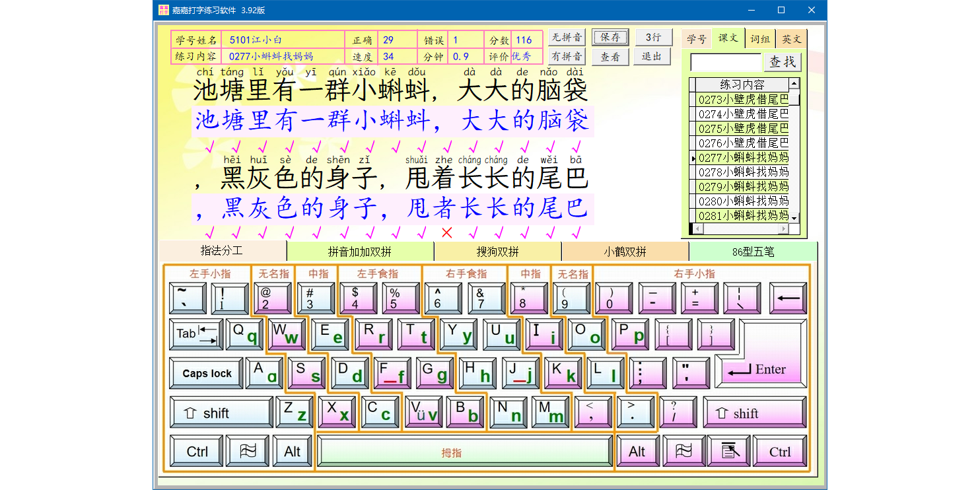The width and height of the screenshot is (980, 490).
Task: Click the right shift key
Action: click(754, 413)
